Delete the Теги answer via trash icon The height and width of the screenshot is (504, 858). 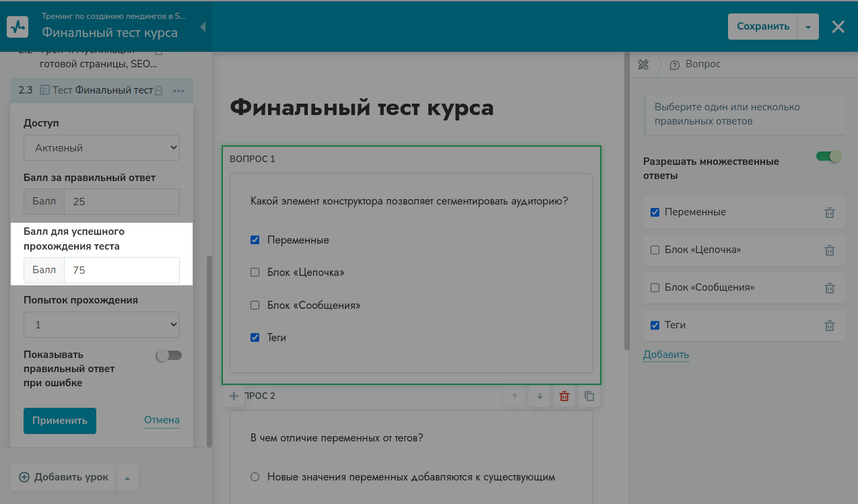point(830,326)
